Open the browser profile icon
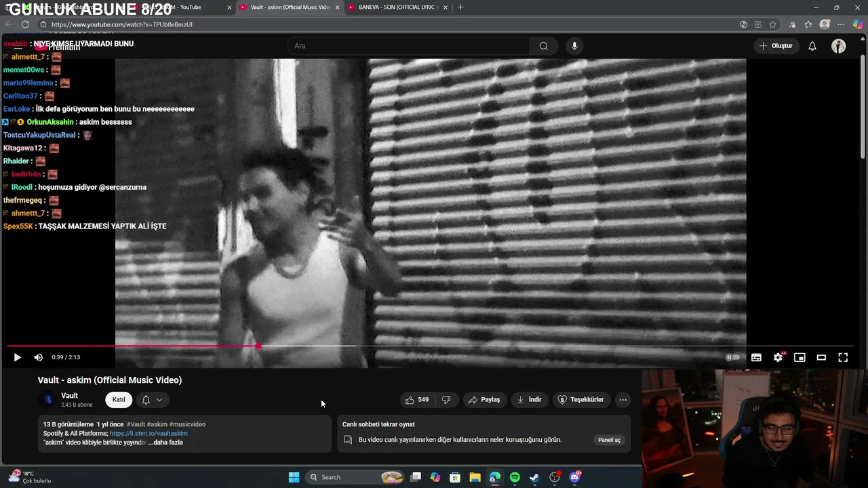The width and height of the screenshot is (868, 488). 825,24
